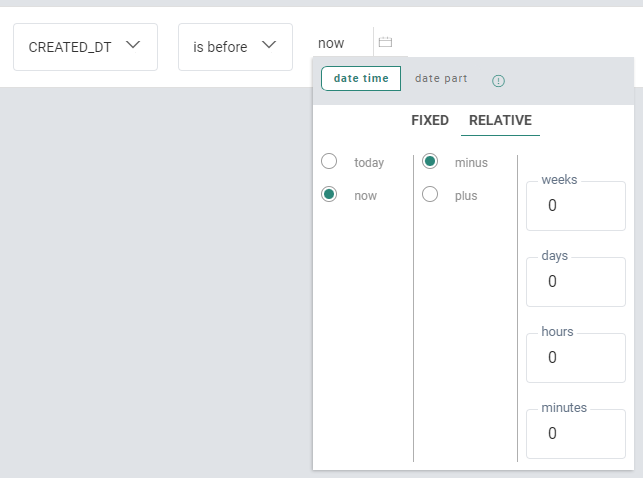Switch to the FIXED tab
Screen dimensions: 643x478
(430, 120)
